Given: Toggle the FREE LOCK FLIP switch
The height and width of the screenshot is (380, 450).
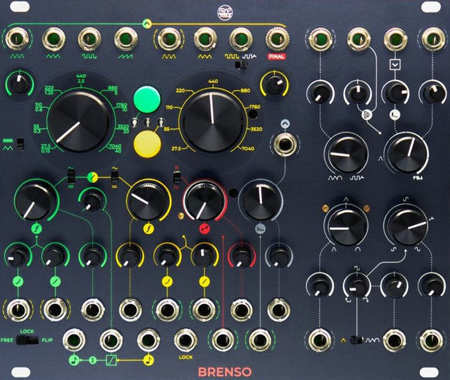Looking at the screenshot, I should click(27, 340).
